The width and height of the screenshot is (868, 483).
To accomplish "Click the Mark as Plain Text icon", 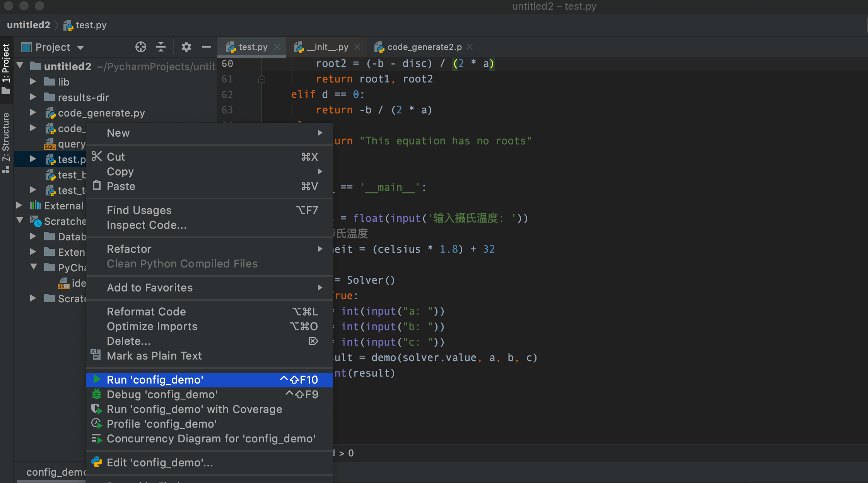I will (x=96, y=355).
